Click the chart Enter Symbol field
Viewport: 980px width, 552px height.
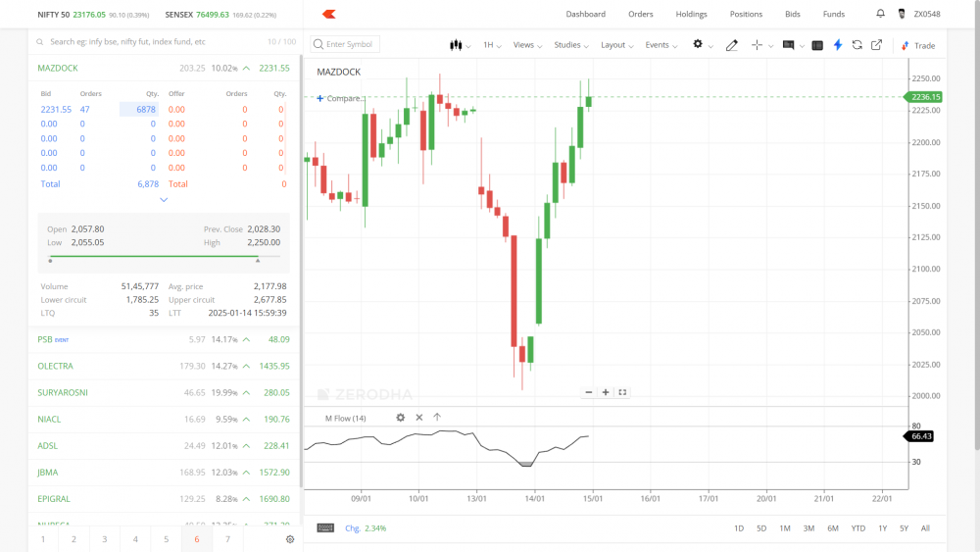(345, 44)
